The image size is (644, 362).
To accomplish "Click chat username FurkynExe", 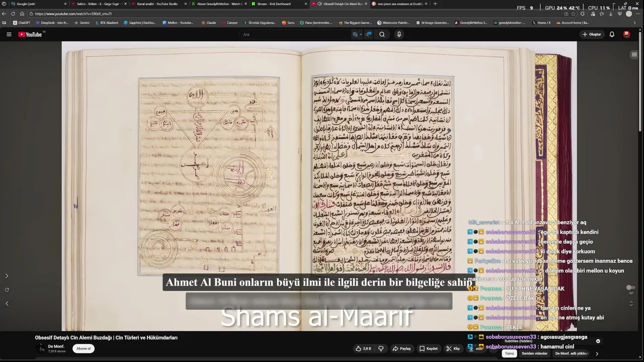I will click(x=488, y=261).
